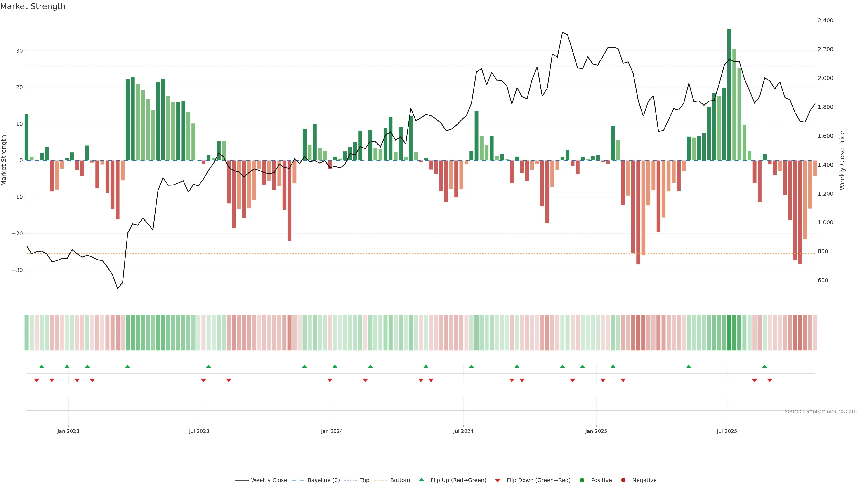Click the first red Flip Down marker

point(37,380)
